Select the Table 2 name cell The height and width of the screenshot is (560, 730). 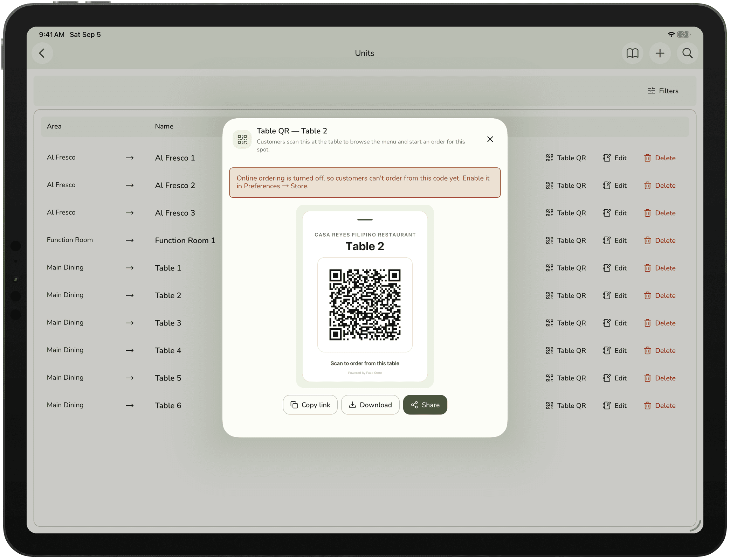point(168,296)
